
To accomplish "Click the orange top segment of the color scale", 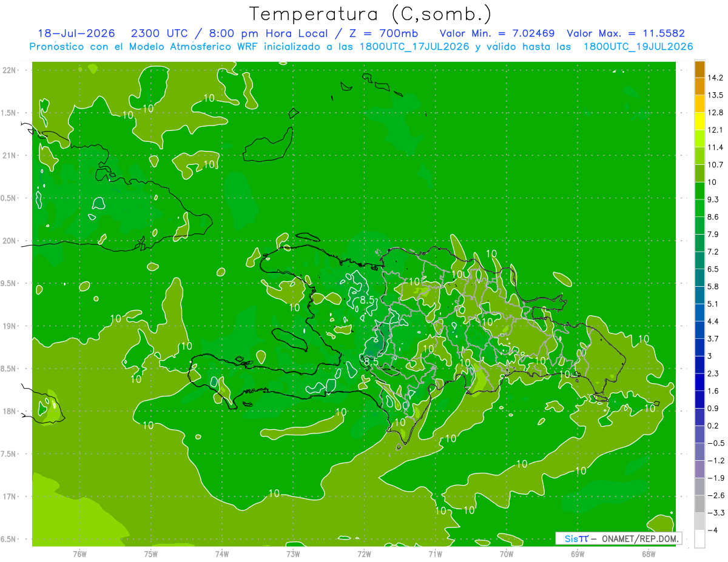I will click(699, 69).
